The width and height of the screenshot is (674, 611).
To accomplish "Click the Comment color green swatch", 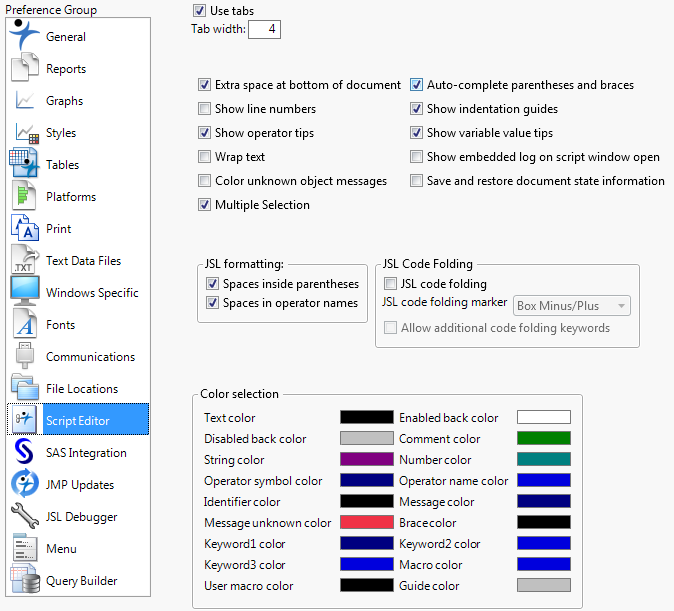I will coord(543,438).
